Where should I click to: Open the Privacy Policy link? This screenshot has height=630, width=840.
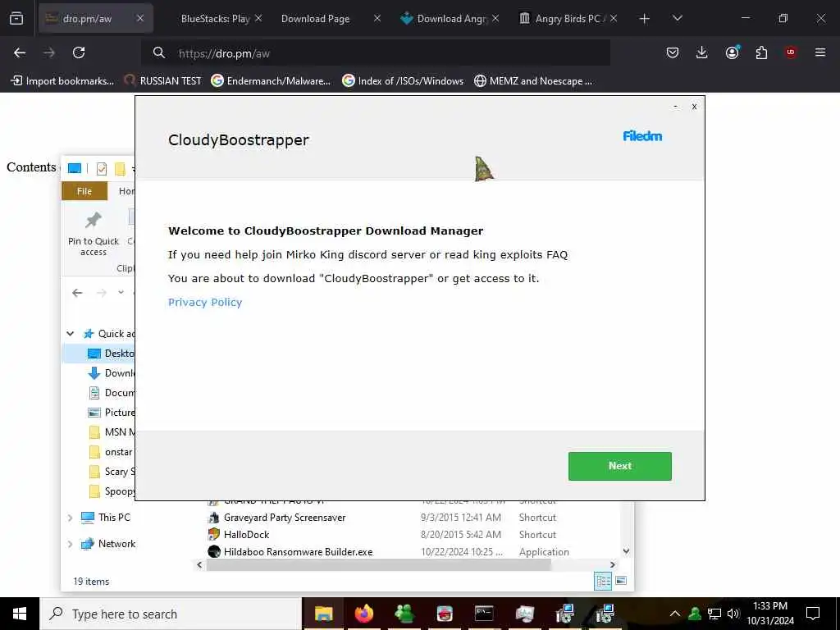205,302
